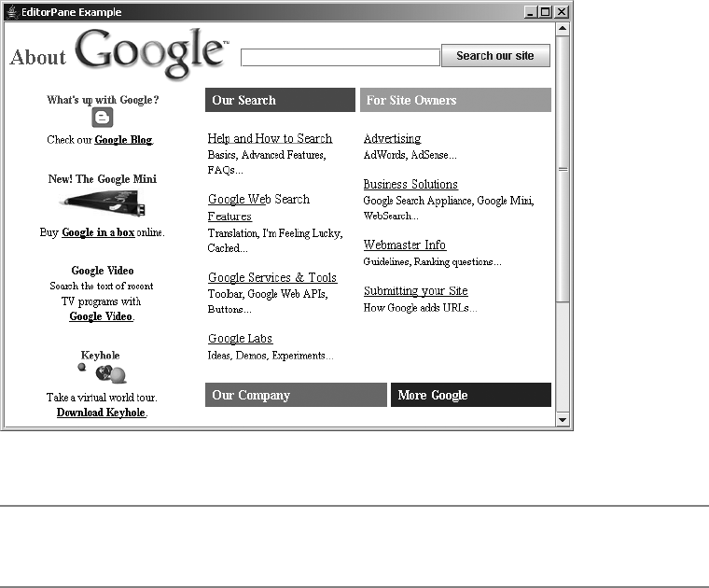The image size is (709, 588).
Task: Maximize the EditorPane Example window
Action: click(x=546, y=12)
